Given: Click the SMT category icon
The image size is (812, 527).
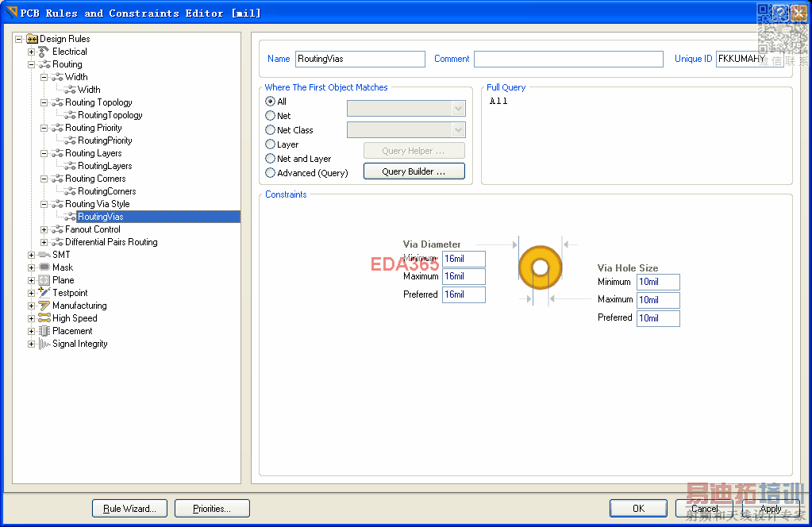Looking at the screenshot, I should 44,255.
